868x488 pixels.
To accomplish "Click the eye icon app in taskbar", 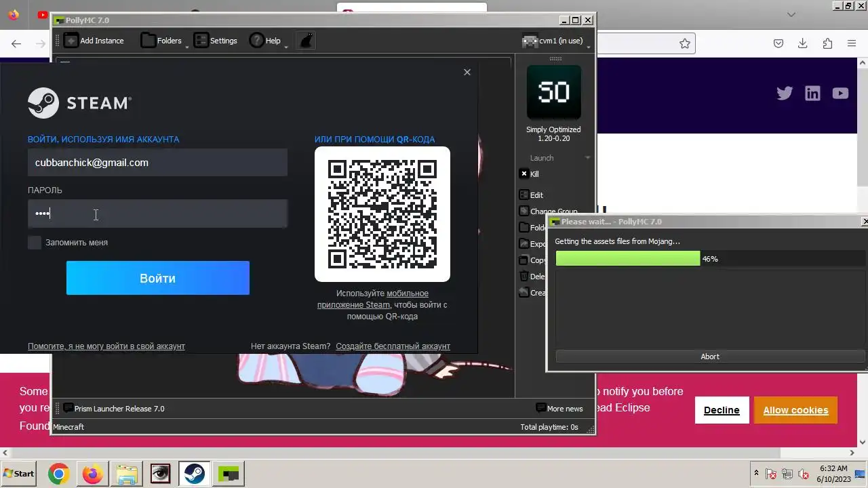I will pyautogui.click(x=161, y=474).
